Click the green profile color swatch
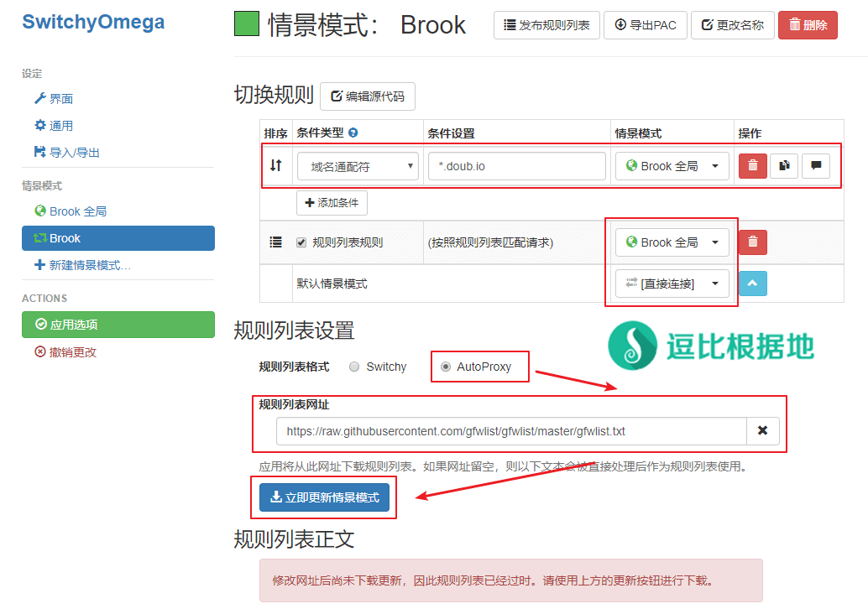Screen dimensions: 868x614 click(x=246, y=24)
